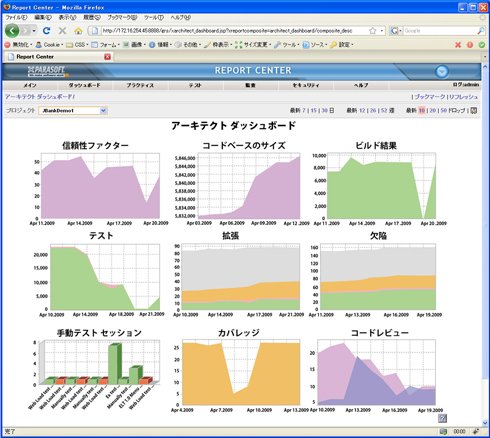Click the リフレッシュ link
The image size is (490, 438).
(463, 97)
